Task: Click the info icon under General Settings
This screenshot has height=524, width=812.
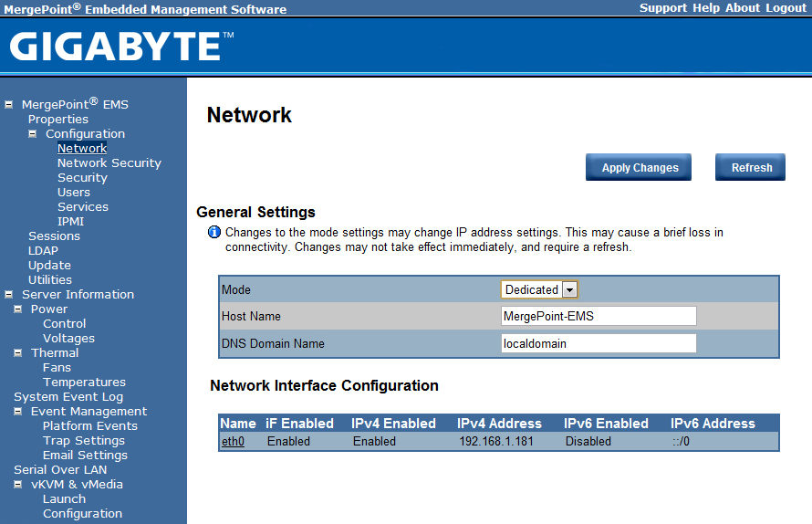Action: coord(214,233)
